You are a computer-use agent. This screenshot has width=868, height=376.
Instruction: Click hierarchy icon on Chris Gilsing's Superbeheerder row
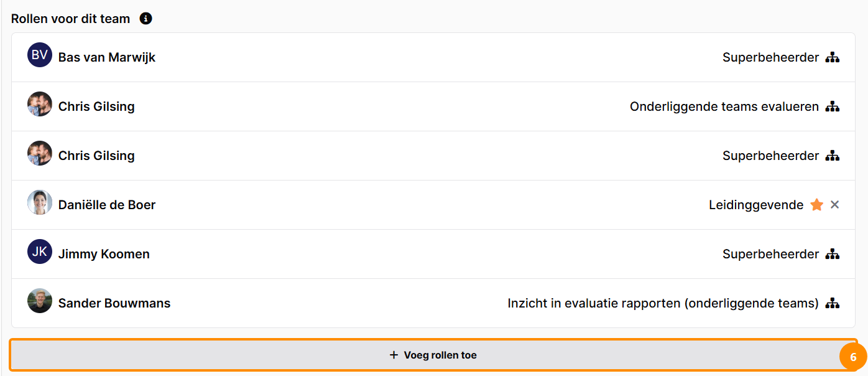point(833,156)
